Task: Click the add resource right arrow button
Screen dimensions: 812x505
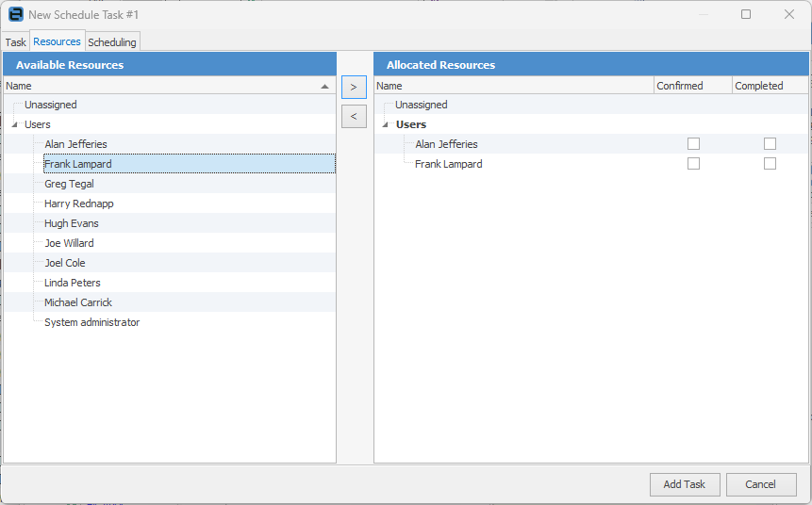Action: (354, 87)
